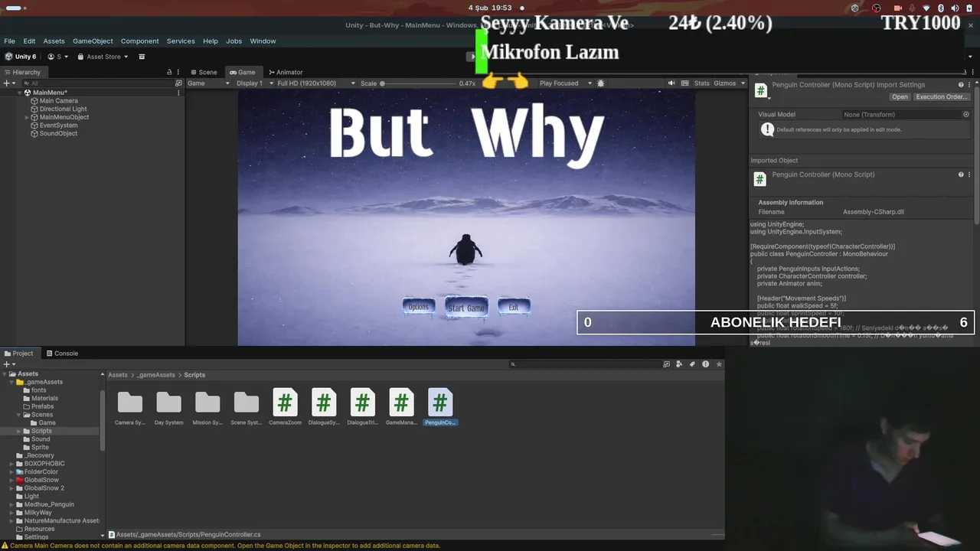Image resolution: width=980 pixels, height=551 pixels.
Task: Click the Project search field
Action: (x=584, y=364)
